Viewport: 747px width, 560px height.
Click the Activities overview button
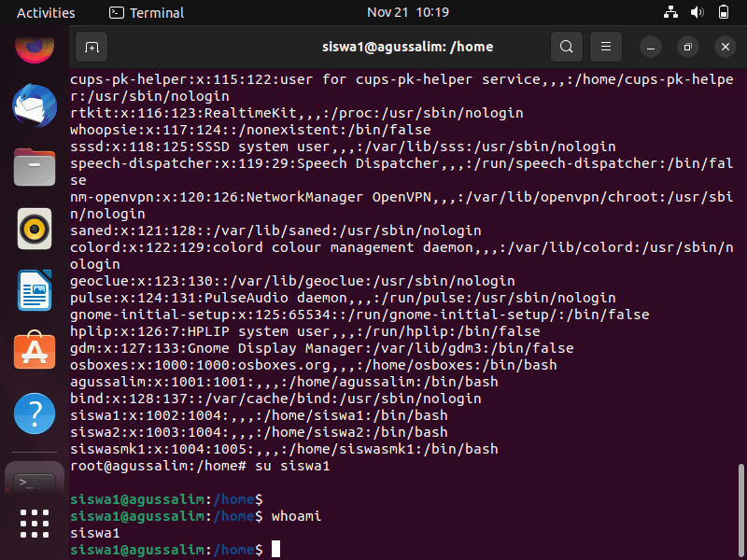coord(46,13)
